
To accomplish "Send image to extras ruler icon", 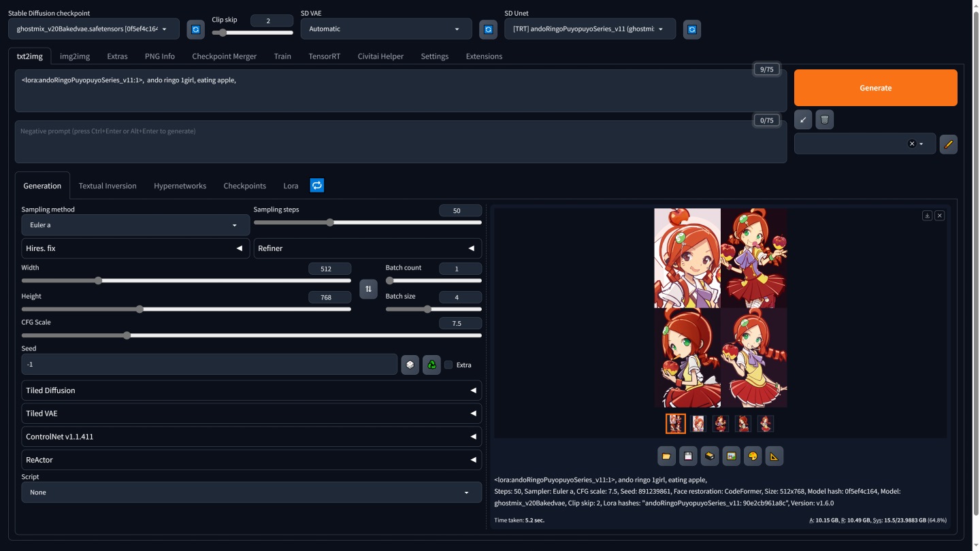I will 774,456.
